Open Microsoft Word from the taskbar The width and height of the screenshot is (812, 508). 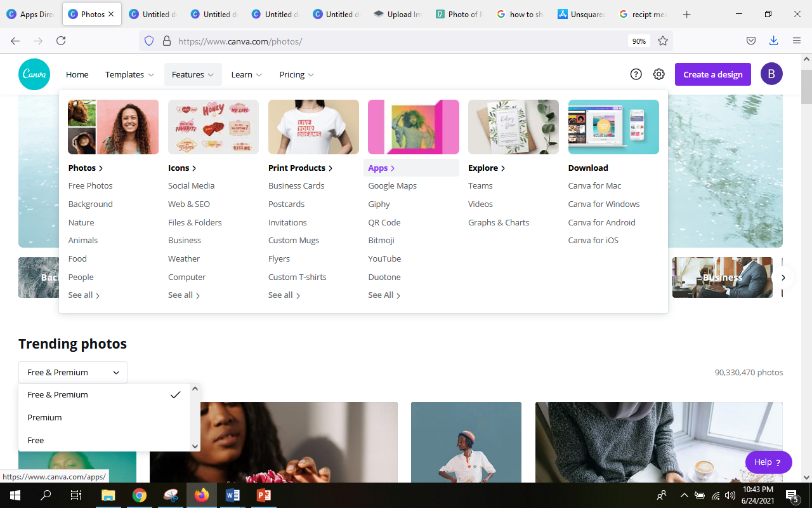233,495
